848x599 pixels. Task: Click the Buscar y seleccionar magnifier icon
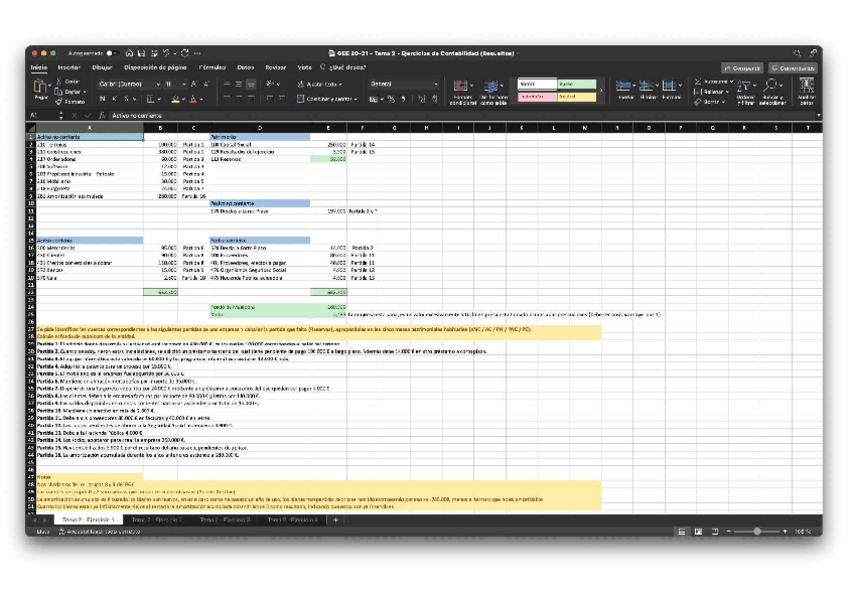tap(773, 90)
